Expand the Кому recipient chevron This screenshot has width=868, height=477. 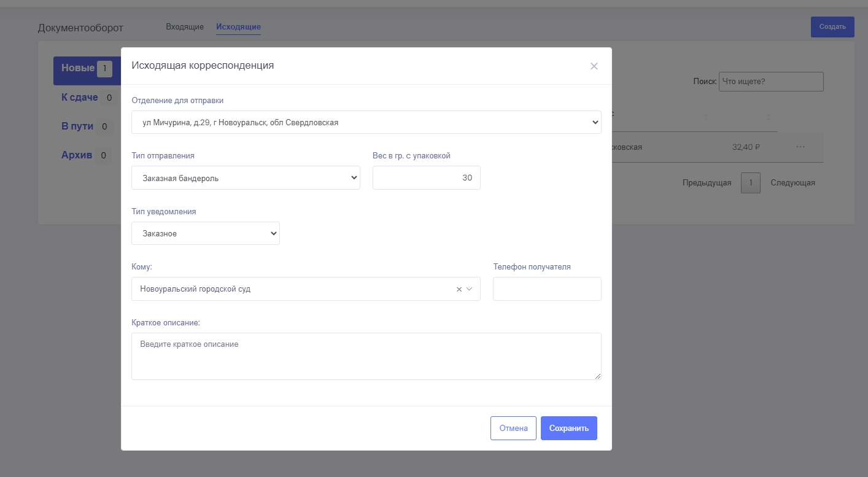(470, 289)
